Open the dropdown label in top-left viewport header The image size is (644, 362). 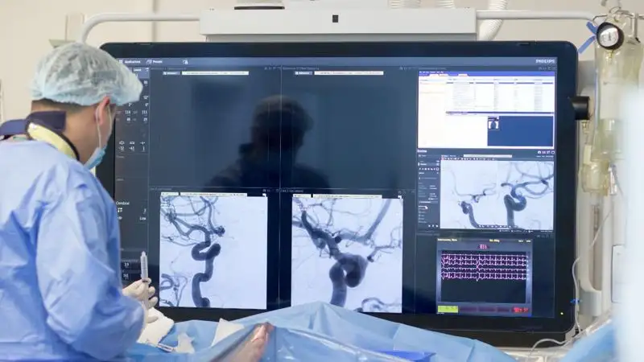tap(171, 73)
